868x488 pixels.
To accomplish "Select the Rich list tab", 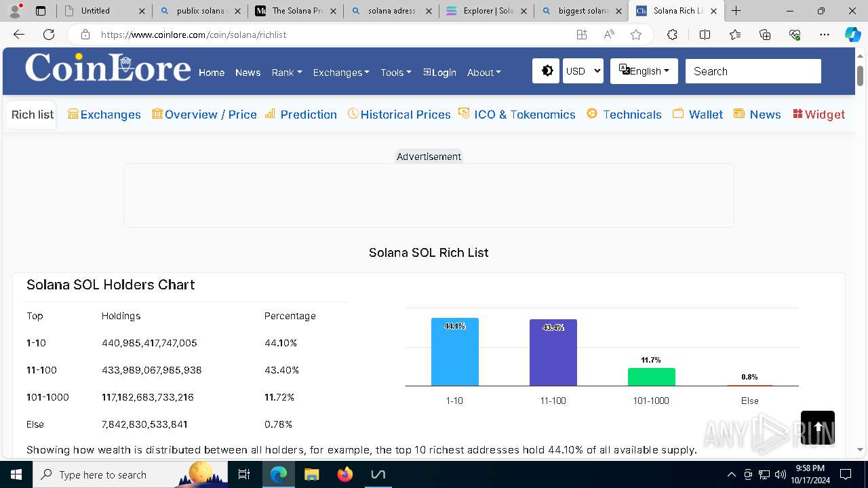I will click(33, 115).
